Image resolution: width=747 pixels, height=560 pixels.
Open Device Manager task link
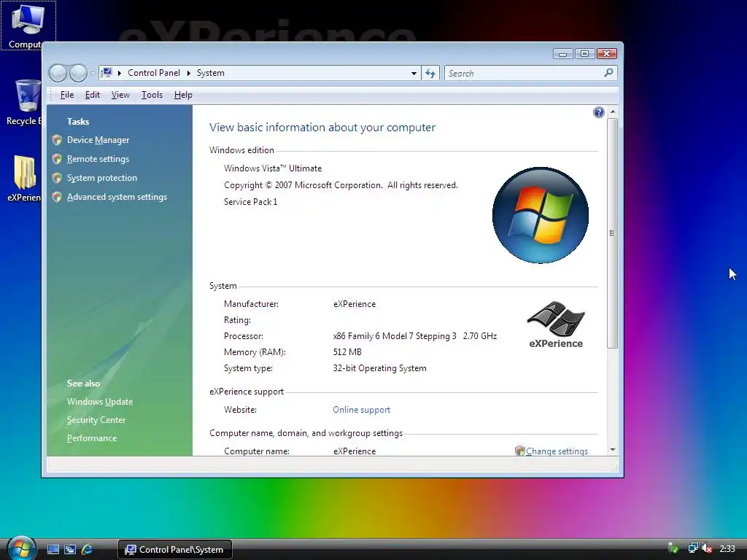(98, 140)
